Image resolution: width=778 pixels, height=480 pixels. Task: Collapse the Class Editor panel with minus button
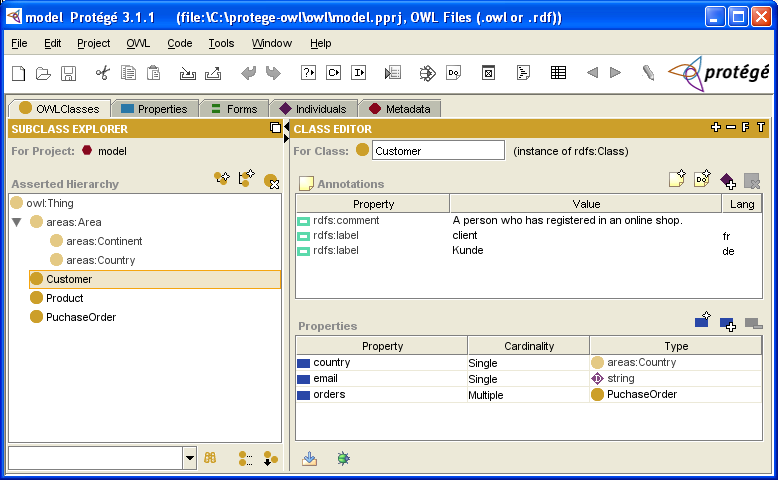point(730,128)
